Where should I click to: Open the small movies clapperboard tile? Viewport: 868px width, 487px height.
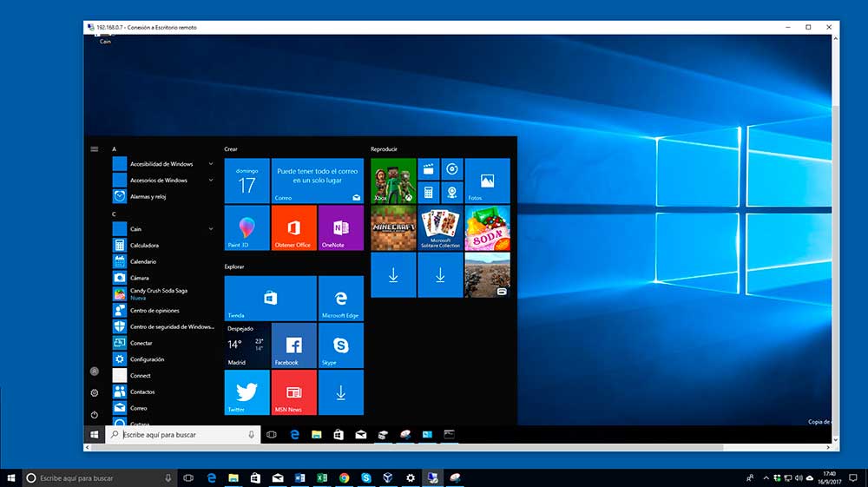coord(429,169)
